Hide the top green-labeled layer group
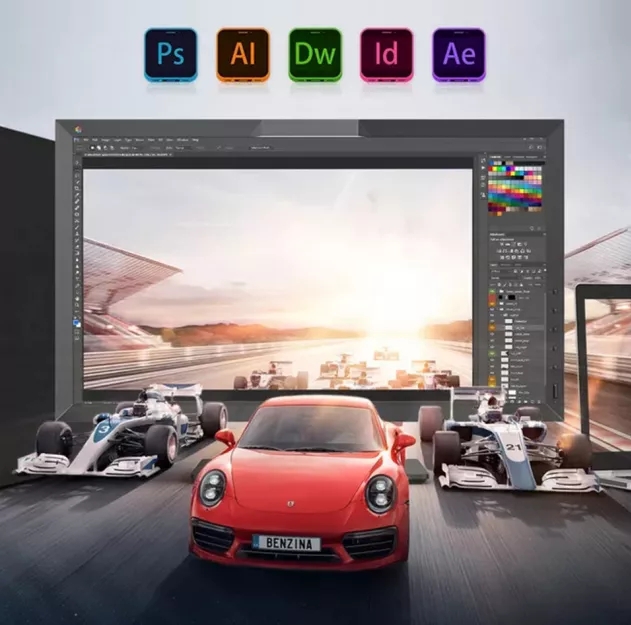Screen dimensions: 631x625 (492, 291)
